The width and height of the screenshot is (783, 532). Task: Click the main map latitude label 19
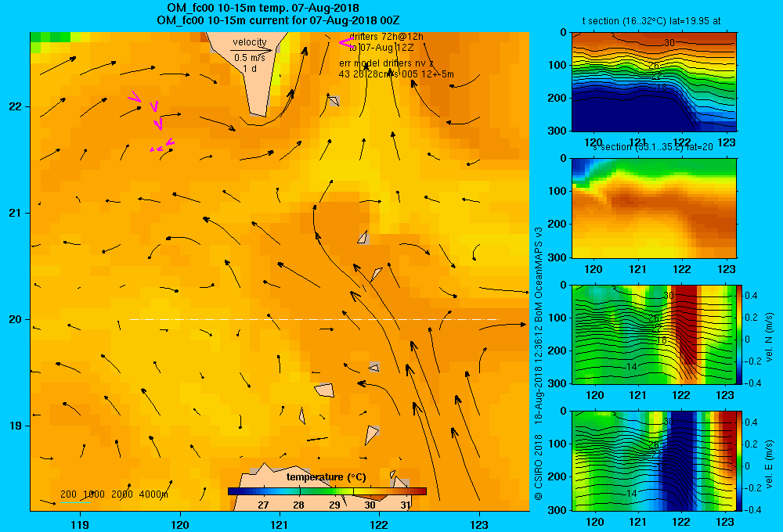[x=16, y=426]
